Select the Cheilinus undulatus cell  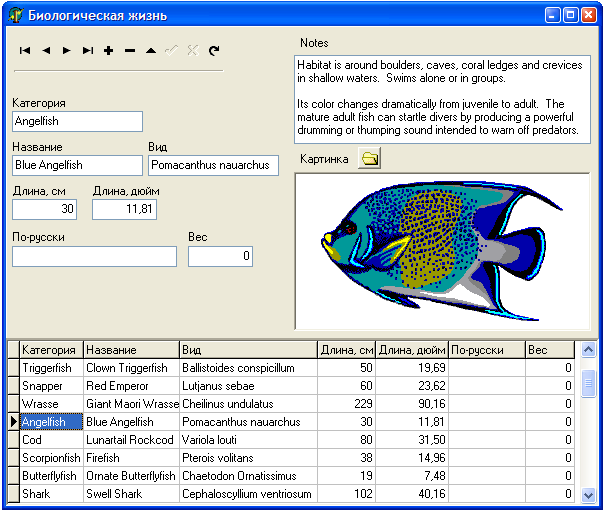(x=248, y=404)
